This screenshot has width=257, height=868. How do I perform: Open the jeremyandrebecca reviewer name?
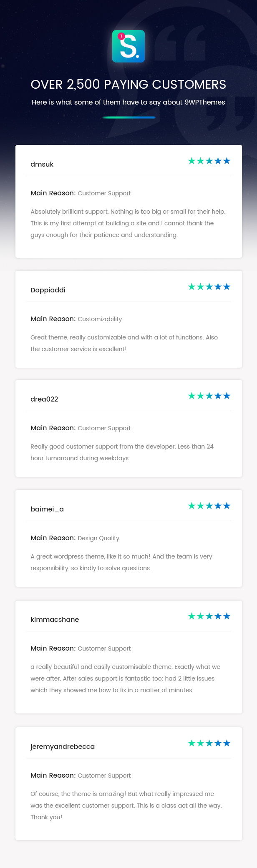63,747
